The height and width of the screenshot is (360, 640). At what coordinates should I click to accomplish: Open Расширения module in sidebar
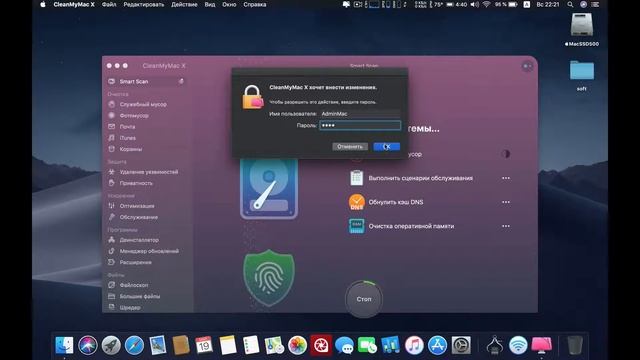[131, 262]
